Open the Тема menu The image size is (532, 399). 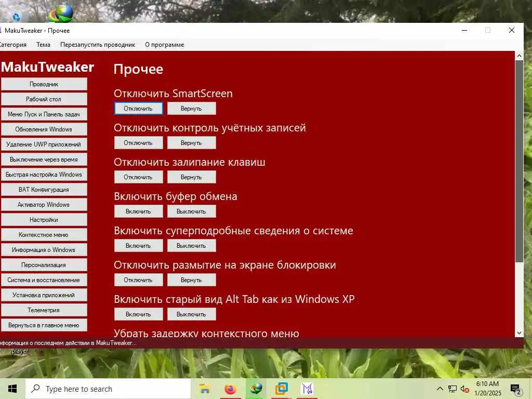(x=44, y=45)
